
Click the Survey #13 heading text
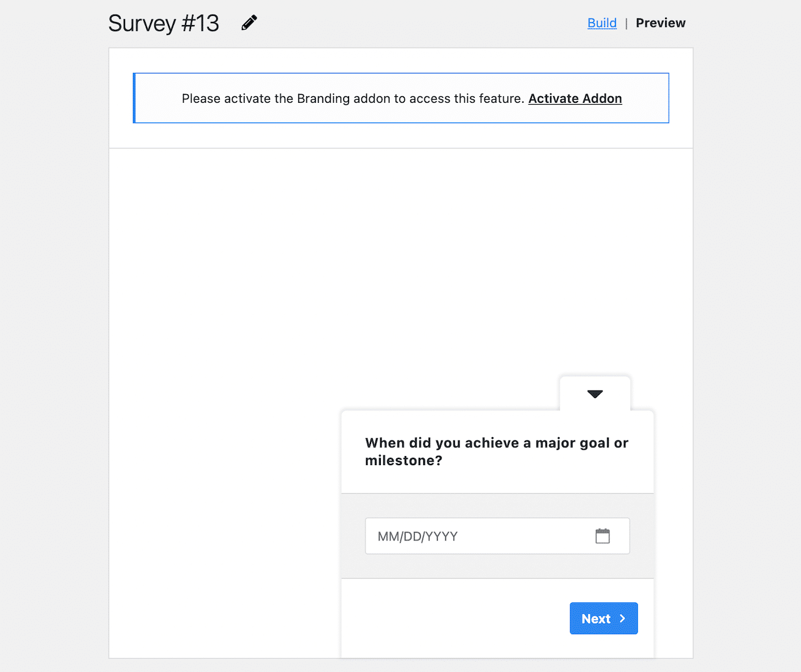(164, 23)
